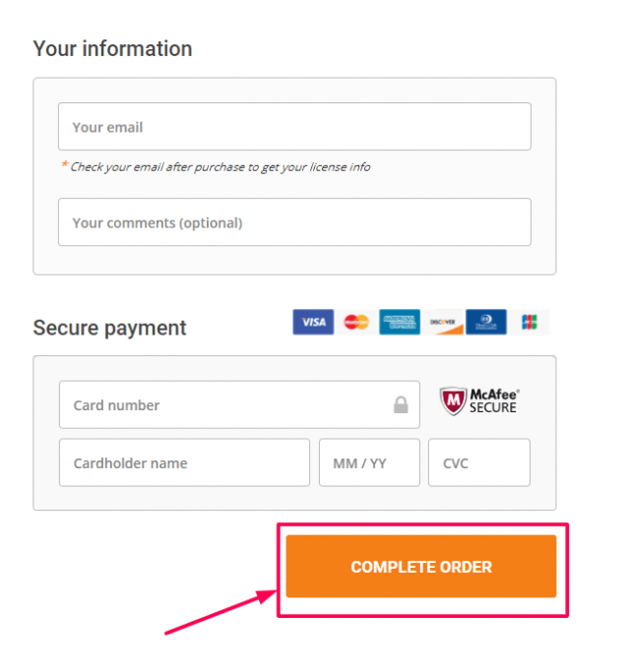Click the McAfee SECURE wordmark text

[494, 401]
